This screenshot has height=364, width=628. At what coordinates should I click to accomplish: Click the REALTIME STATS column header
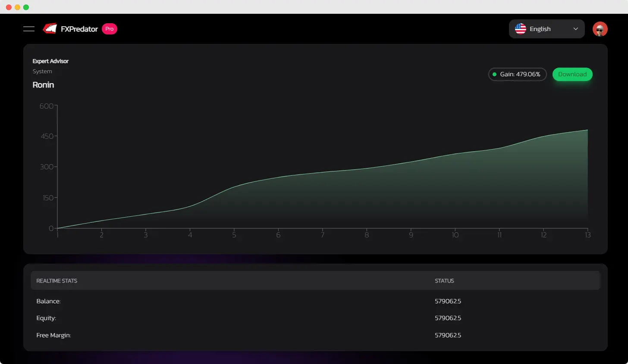coord(57,281)
